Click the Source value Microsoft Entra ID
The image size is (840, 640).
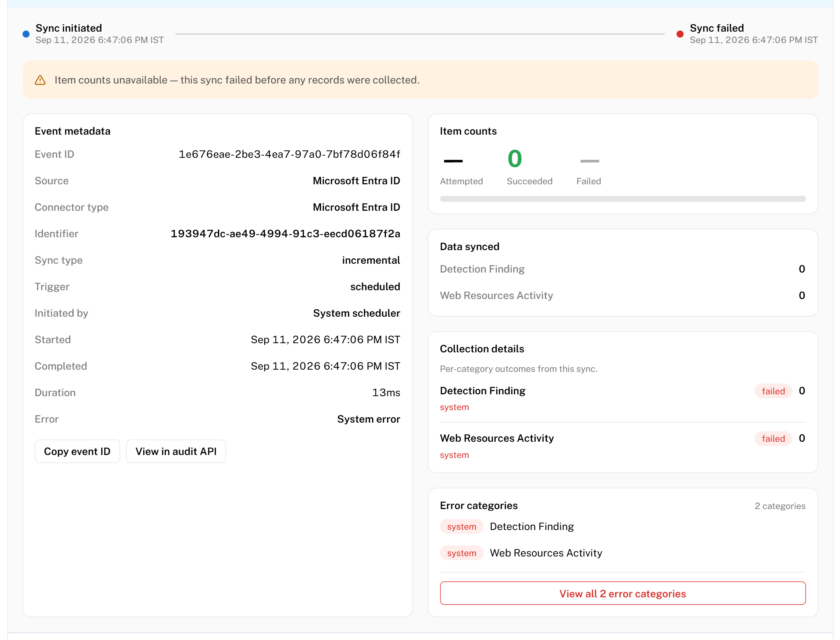pyautogui.click(x=357, y=181)
